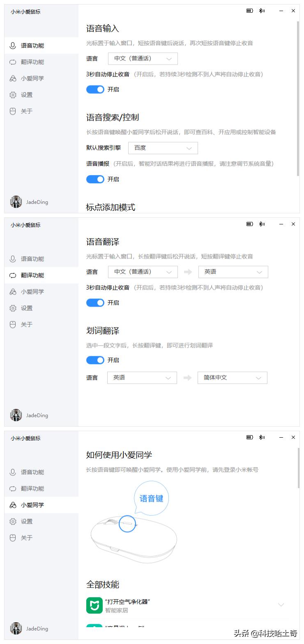Click the 标点添加模式 heading
This screenshot has width=304, height=644.
pos(111,208)
